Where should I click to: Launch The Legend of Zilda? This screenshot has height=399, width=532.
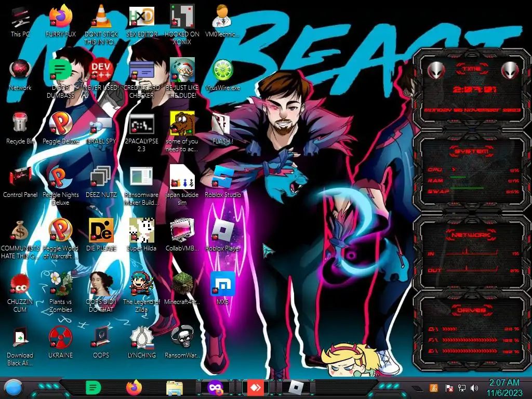click(x=141, y=284)
